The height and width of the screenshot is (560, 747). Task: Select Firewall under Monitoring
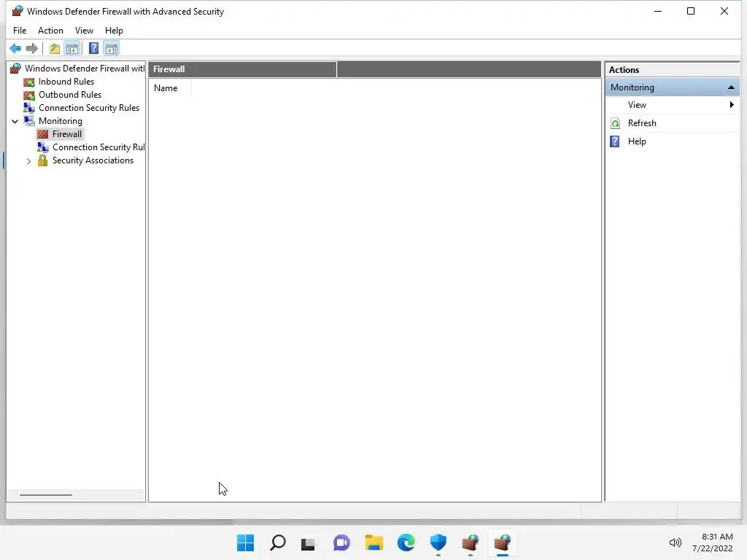pyautogui.click(x=67, y=134)
